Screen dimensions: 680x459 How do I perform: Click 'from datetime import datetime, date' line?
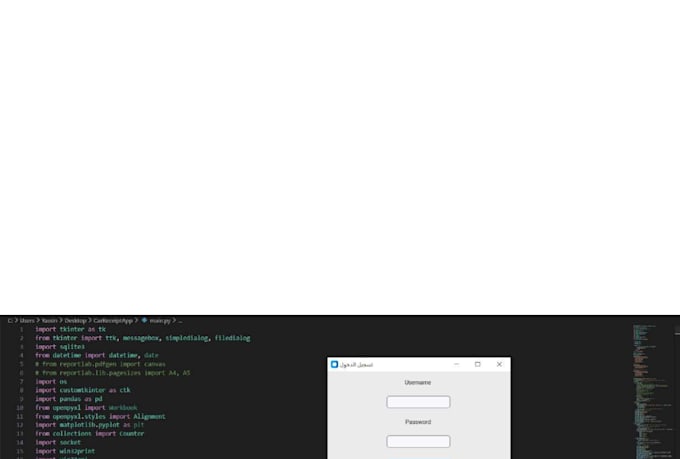click(x=97, y=355)
